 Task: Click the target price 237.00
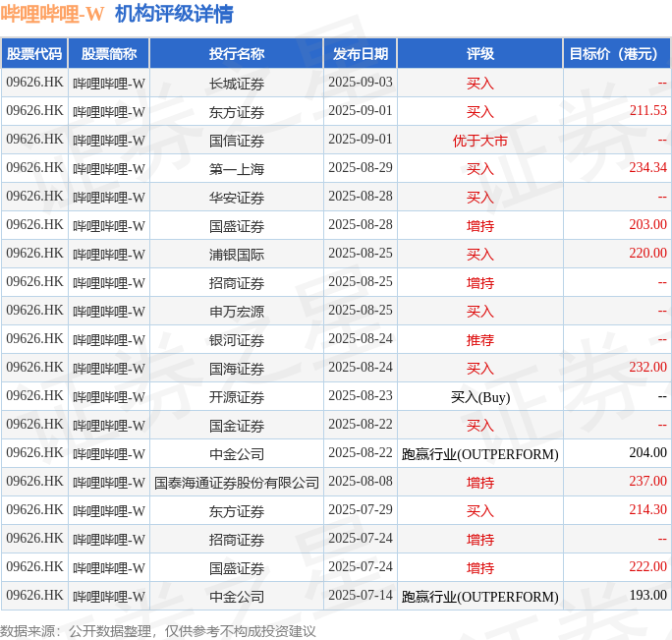pyautogui.click(x=648, y=481)
